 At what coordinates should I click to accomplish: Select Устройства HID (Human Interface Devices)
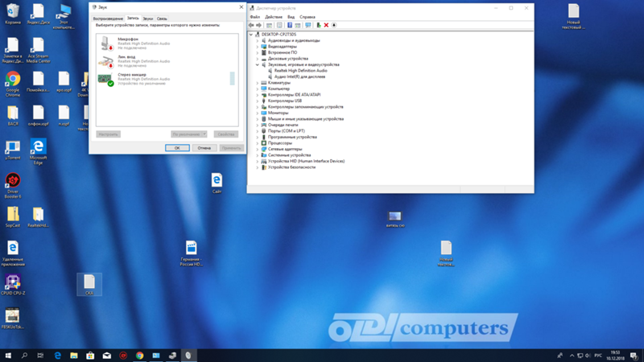(x=306, y=162)
